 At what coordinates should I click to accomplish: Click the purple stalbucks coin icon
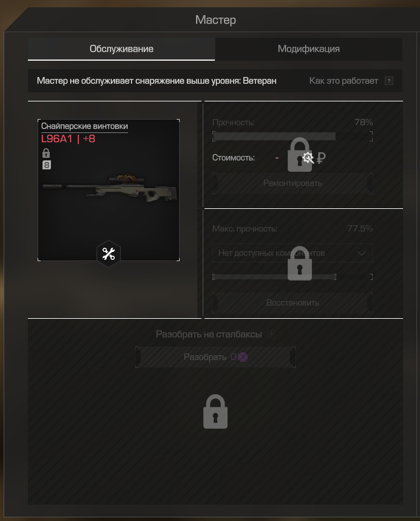pyautogui.click(x=243, y=357)
